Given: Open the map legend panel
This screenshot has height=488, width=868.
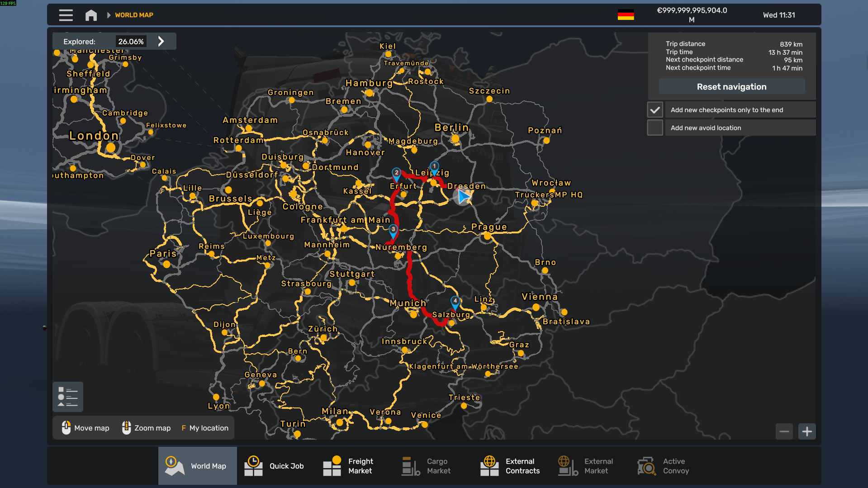Looking at the screenshot, I should [68, 397].
